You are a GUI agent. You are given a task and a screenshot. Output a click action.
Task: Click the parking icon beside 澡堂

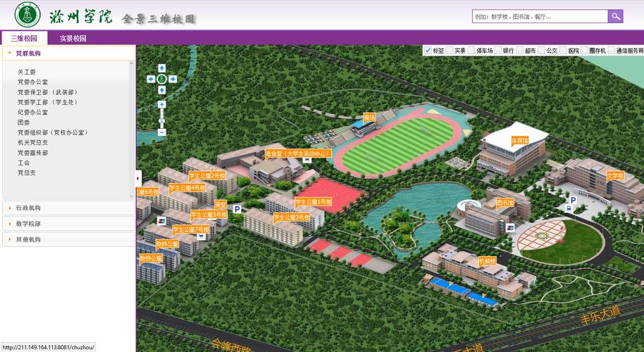(x=237, y=209)
